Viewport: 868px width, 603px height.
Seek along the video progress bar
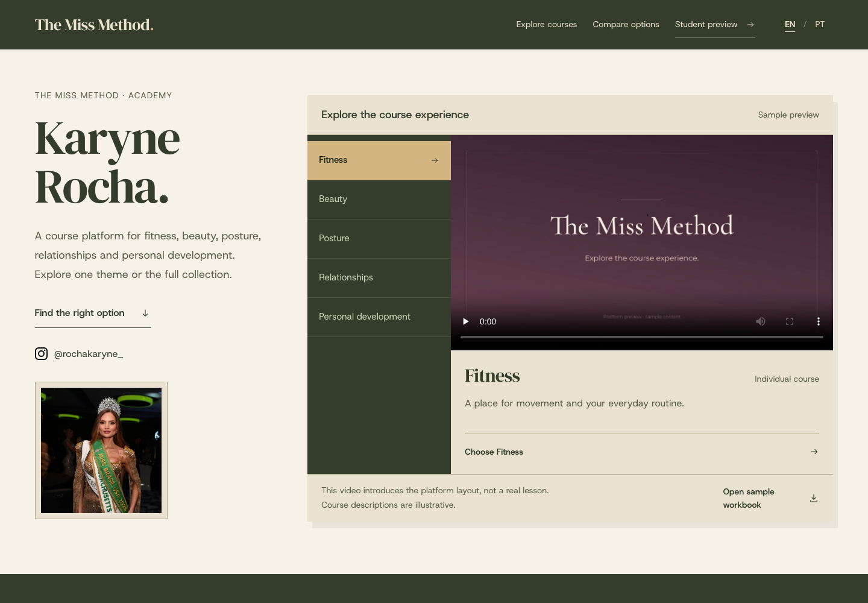(641, 337)
